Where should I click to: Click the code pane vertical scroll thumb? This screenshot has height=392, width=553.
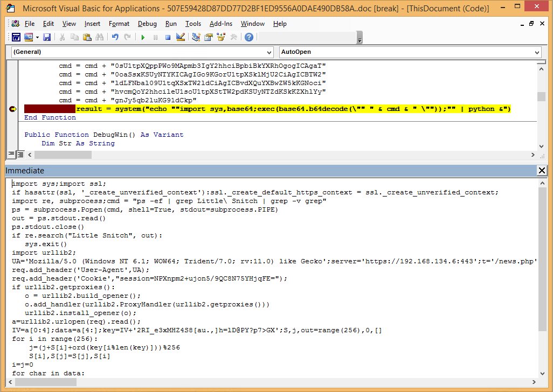tap(541, 96)
